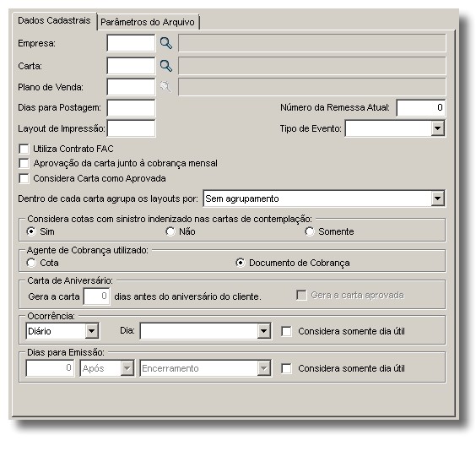Choose Cota as Agente de Cobrança

[31, 263]
